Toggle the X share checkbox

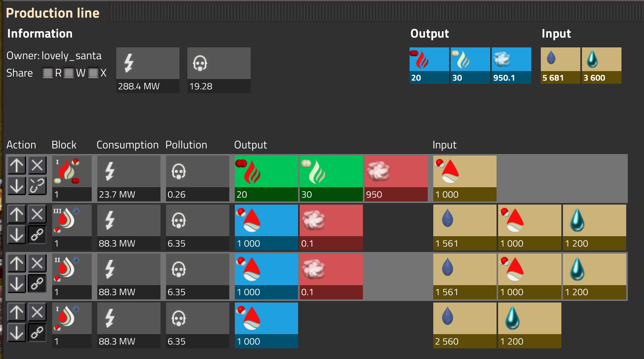click(93, 73)
